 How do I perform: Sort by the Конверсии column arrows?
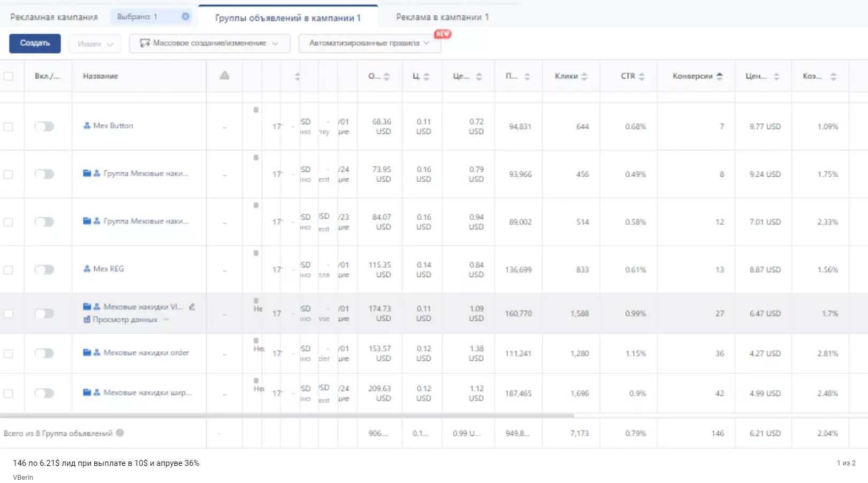[x=720, y=76]
